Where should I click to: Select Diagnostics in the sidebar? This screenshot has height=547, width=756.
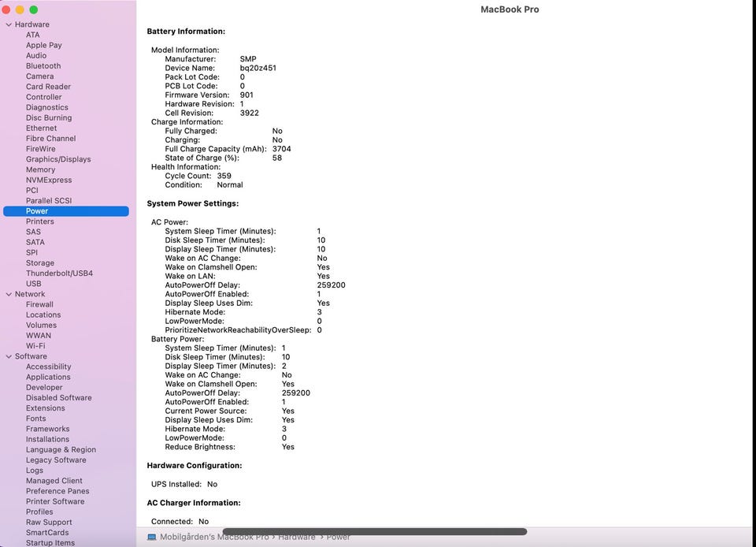coord(47,107)
